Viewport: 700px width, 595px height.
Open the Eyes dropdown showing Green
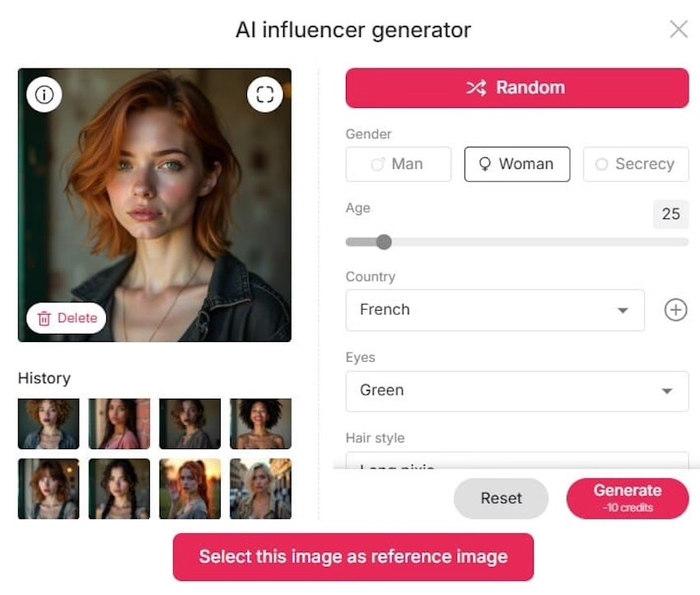click(x=517, y=391)
